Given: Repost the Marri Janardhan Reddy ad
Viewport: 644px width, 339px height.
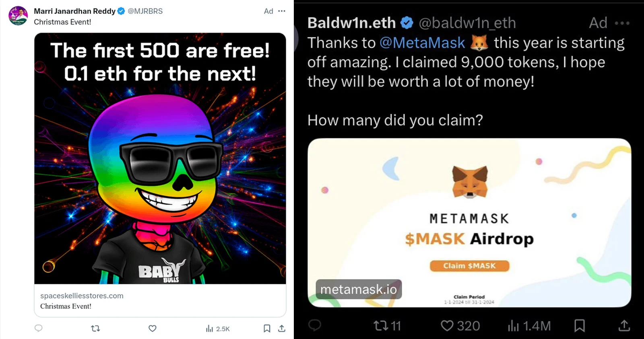Looking at the screenshot, I should coord(95,328).
